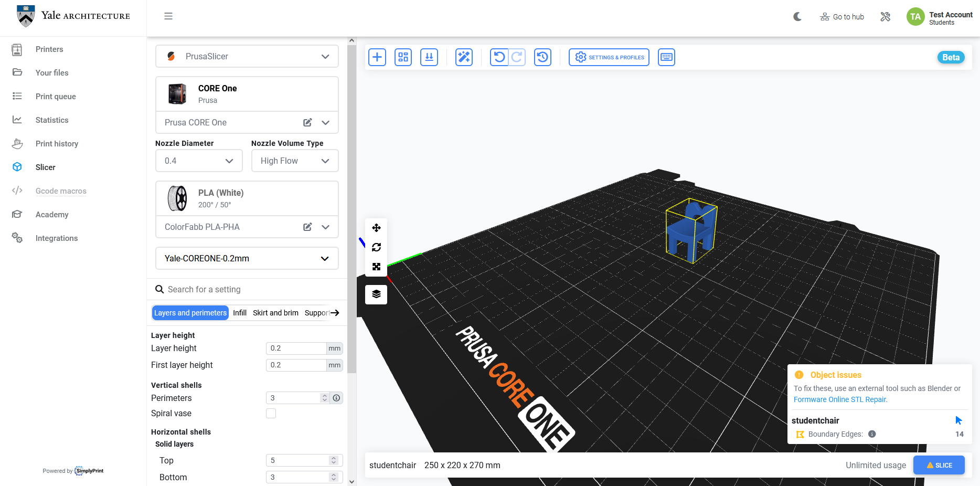The width and height of the screenshot is (980, 486).
Task: Select the rotate tool icon
Action: pyautogui.click(x=376, y=247)
